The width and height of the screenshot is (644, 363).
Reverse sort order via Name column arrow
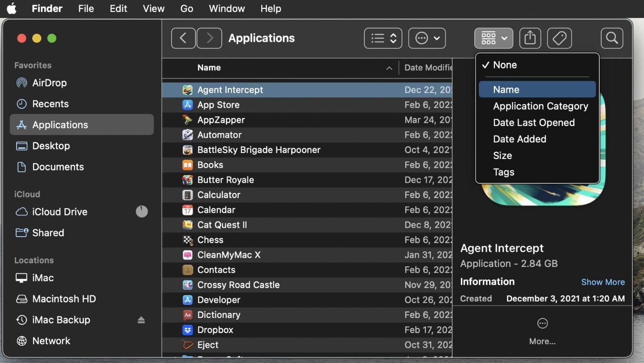coord(389,68)
